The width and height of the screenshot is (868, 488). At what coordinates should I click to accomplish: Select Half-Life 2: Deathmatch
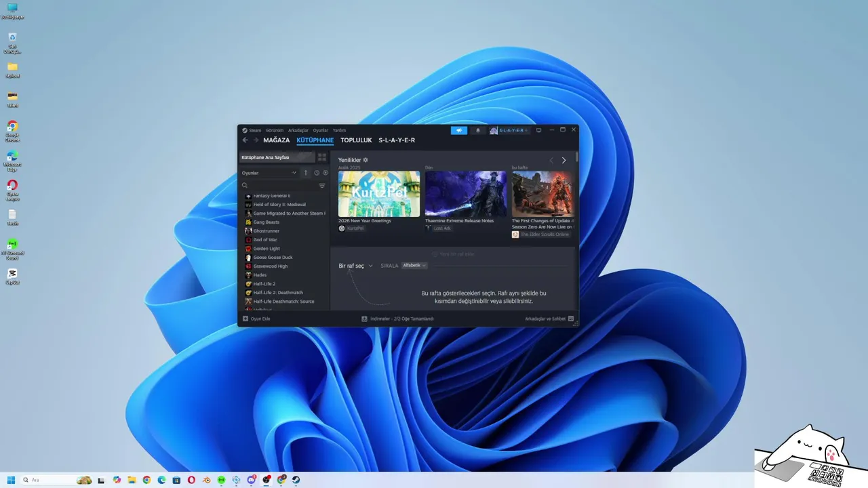[278, 293]
